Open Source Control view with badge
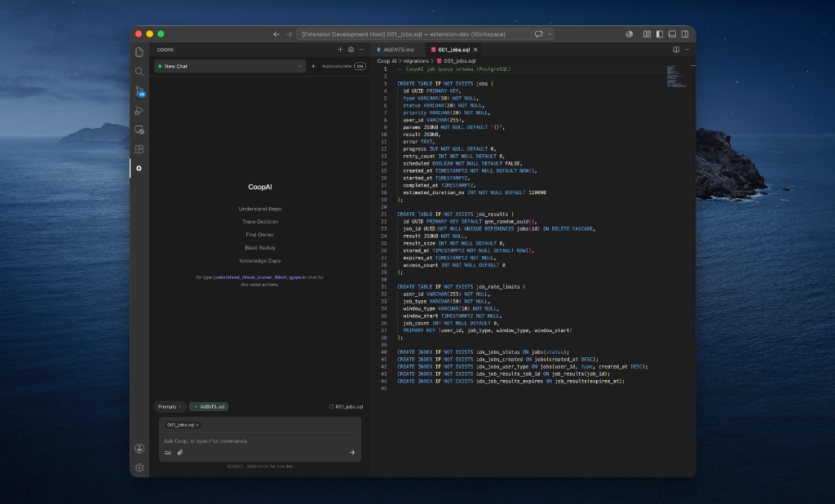 pos(139,91)
